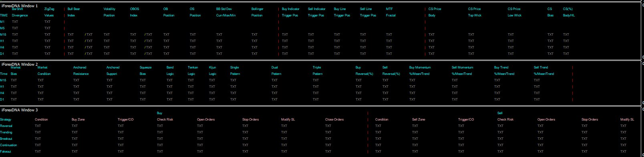Select the ZigZag Values column header

click(x=49, y=12)
